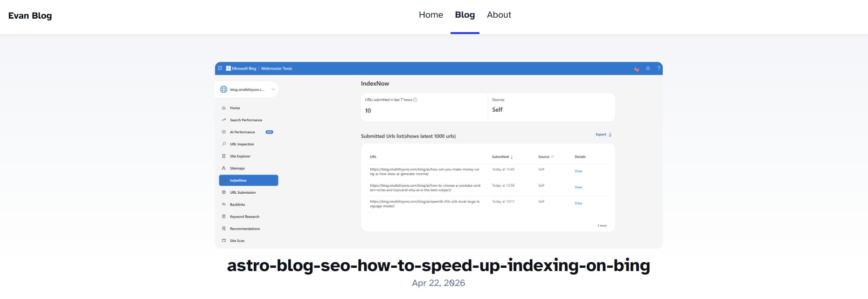
Task: Click View for the 15:45 submission
Action: pyautogui.click(x=578, y=171)
